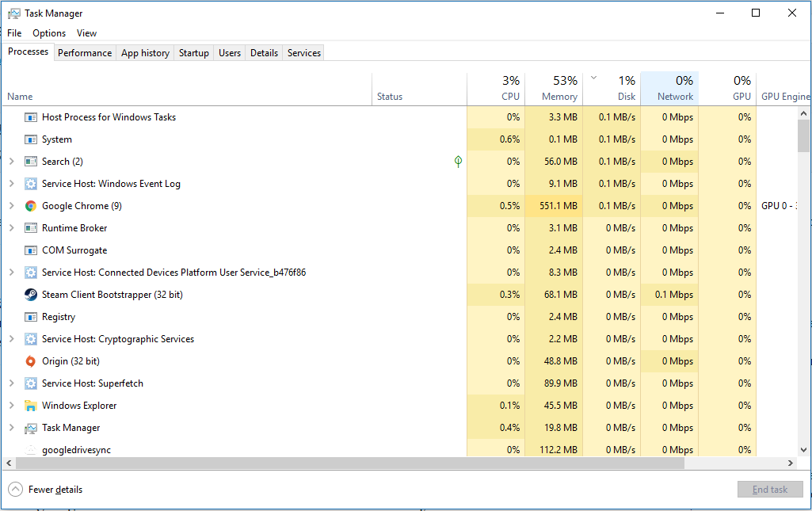
Task: Switch to the Details tab
Action: (x=264, y=53)
